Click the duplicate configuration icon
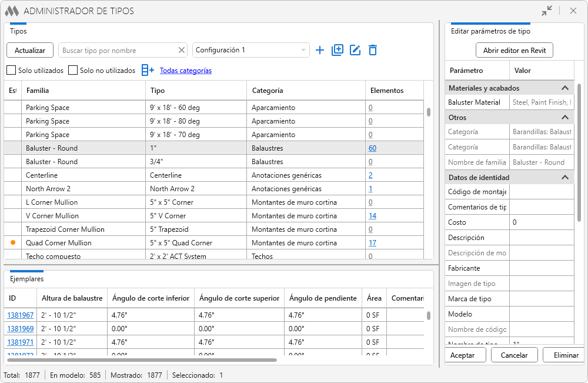 pos(338,50)
